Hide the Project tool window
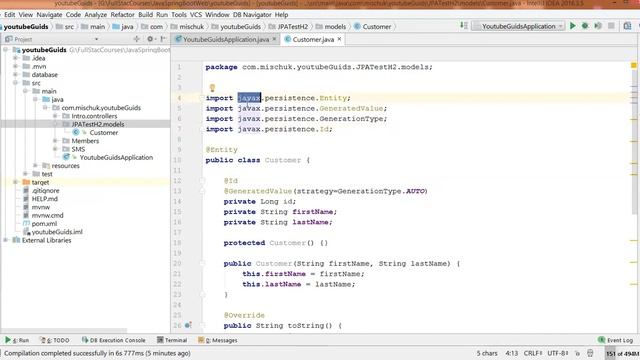Image resolution: width=640 pixels, height=360 pixels. click(x=163, y=39)
